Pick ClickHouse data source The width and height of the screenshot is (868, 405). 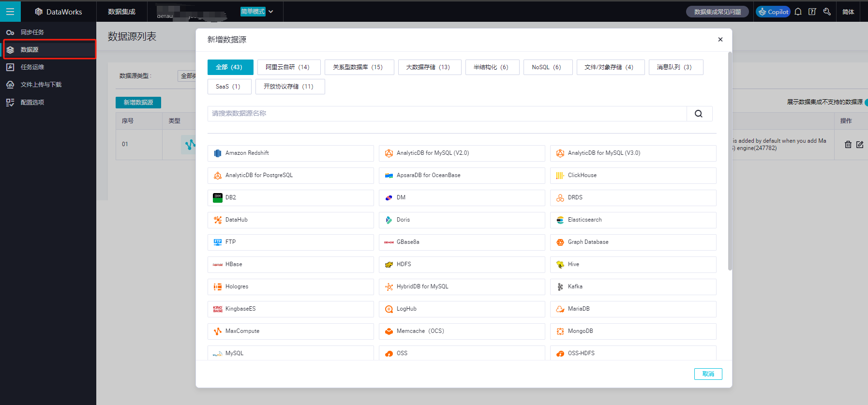[633, 176]
